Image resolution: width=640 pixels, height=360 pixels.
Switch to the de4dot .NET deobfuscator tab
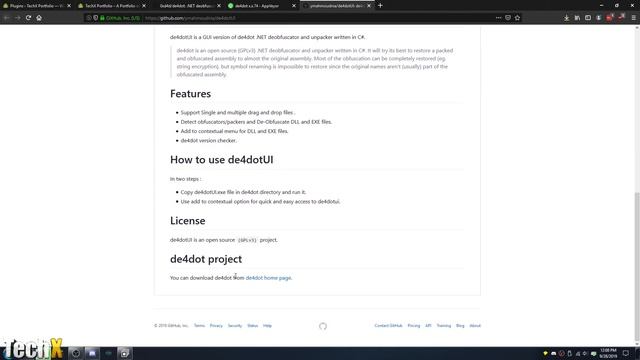point(186,6)
